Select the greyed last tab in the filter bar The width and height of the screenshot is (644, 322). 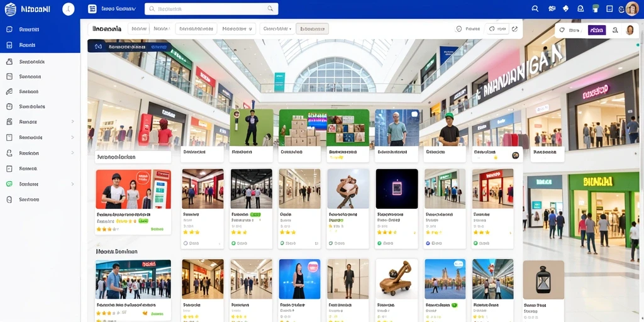point(312,29)
